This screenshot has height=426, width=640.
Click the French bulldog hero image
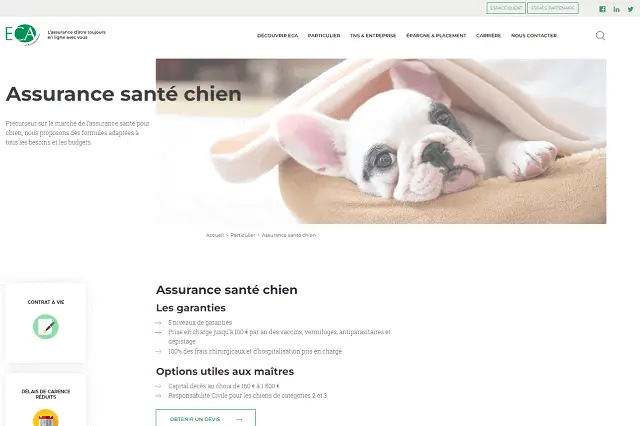pyautogui.click(x=381, y=141)
